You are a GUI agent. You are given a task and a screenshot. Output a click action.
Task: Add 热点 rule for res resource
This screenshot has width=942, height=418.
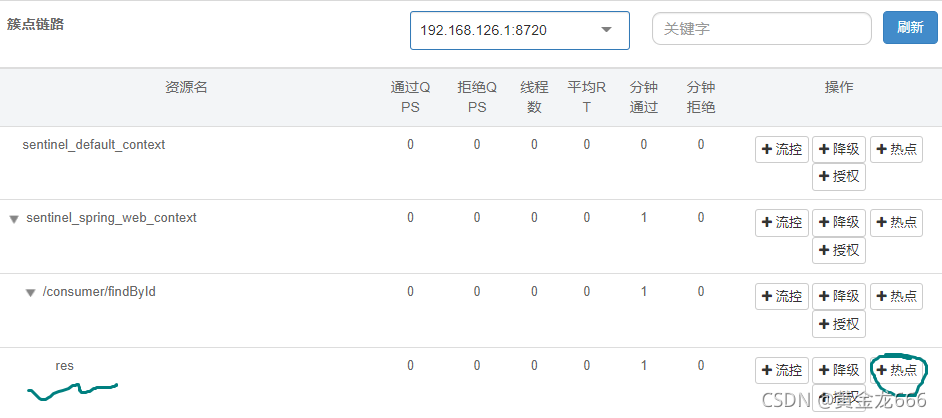pos(896,370)
